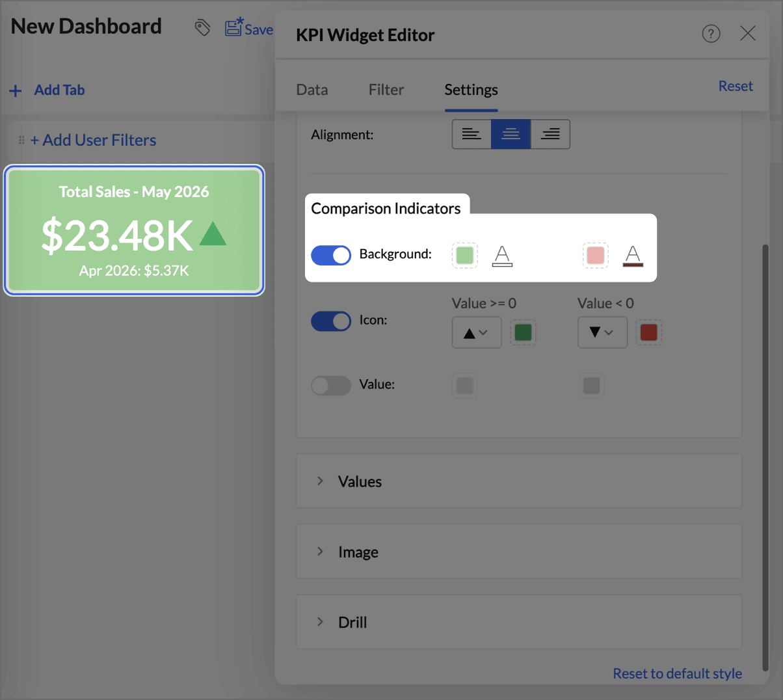783x700 pixels.
Task: Change the red icon color swatch
Action: coord(648,332)
